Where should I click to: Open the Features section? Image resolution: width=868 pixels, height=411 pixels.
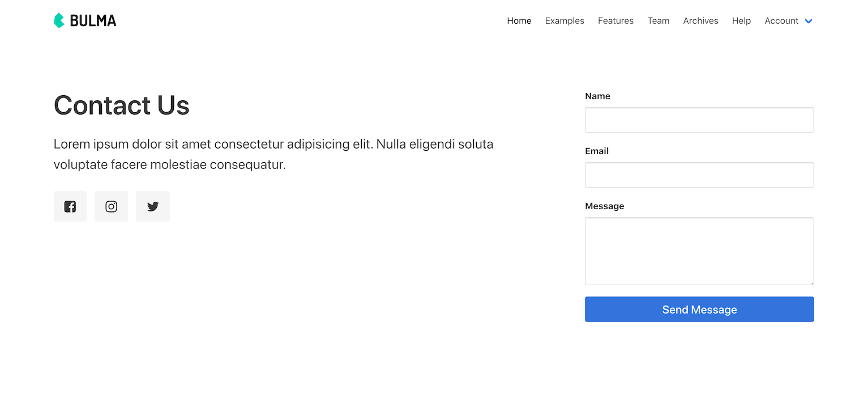[615, 20]
